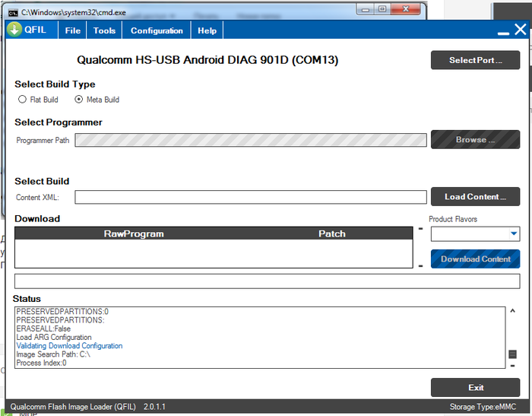
Task: Open the File menu
Action: point(73,30)
